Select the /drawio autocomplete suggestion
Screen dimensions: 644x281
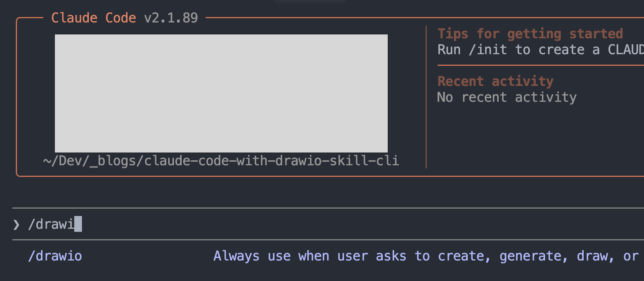(x=55, y=256)
